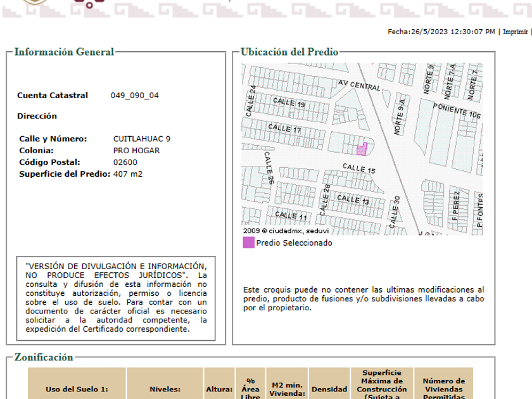Click the surface value 407 m2
The image size is (532, 399).
point(128,174)
